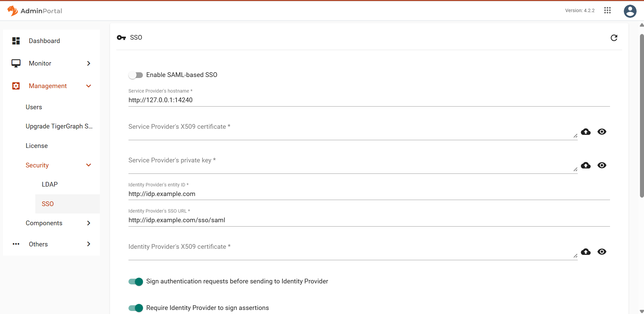Viewport: 644px width, 314px height.
Task: Open the user account avatar menu
Action: point(630,11)
